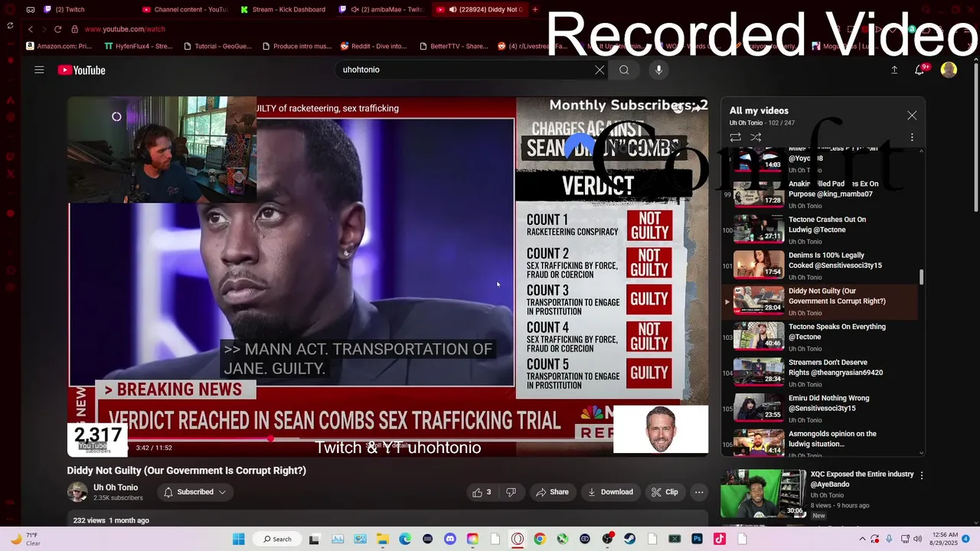
Task: Select the Diddy Not Guilty browser tab
Action: (x=479, y=9)
